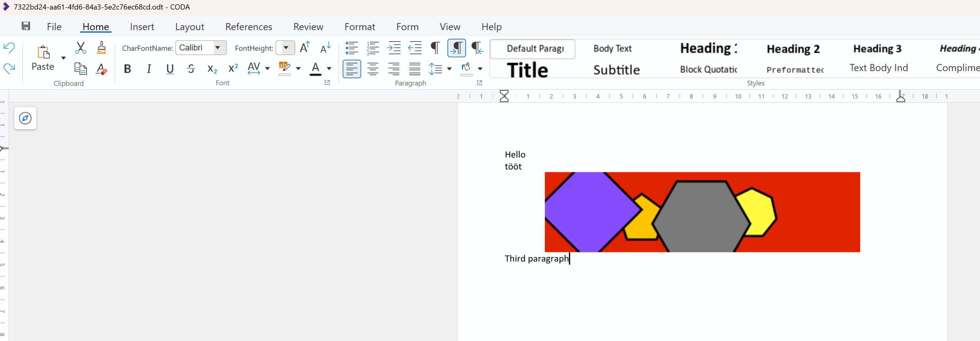The height and width of the screenshot is (341, 980).
Task: Click the Cut scissors icon
Action: tap(80, 48)
